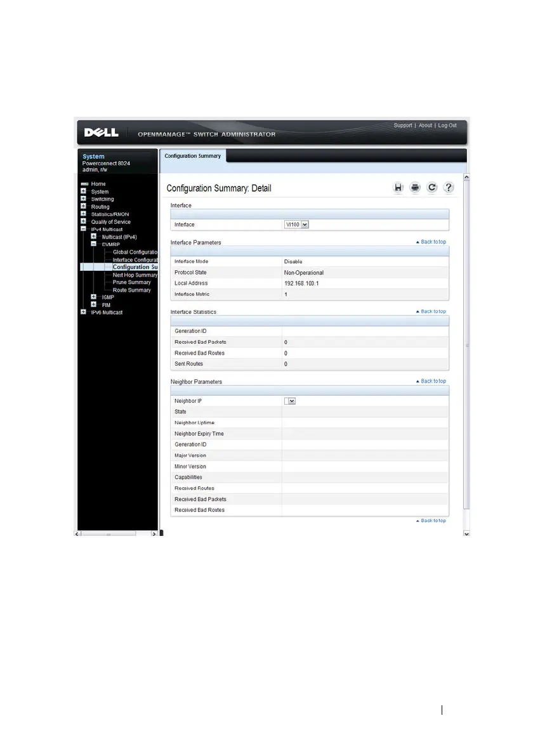Screen dimensions: 533x756
Task: Click the navigation pane scroll left arrow
Action: [x=77, y=534]
